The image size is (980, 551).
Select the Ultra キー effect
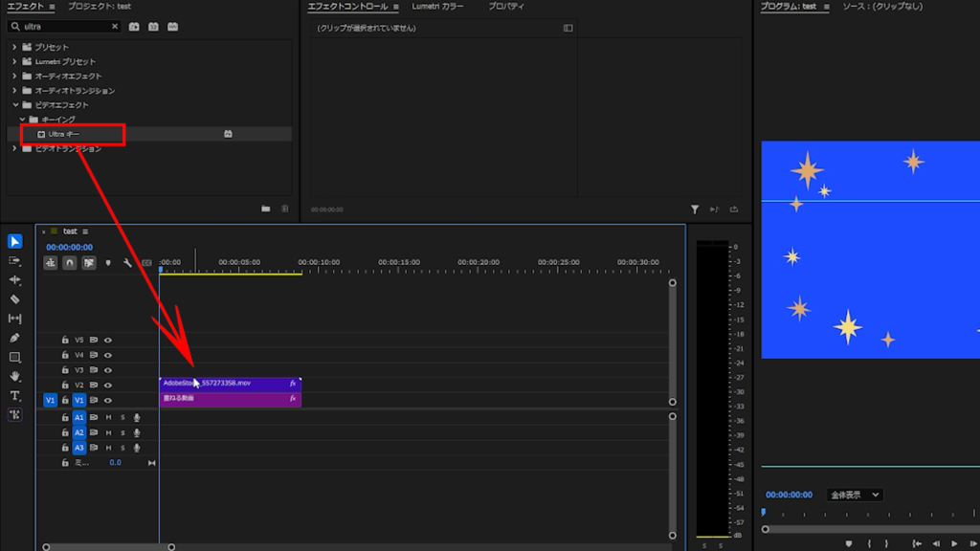tap(64, 134)
